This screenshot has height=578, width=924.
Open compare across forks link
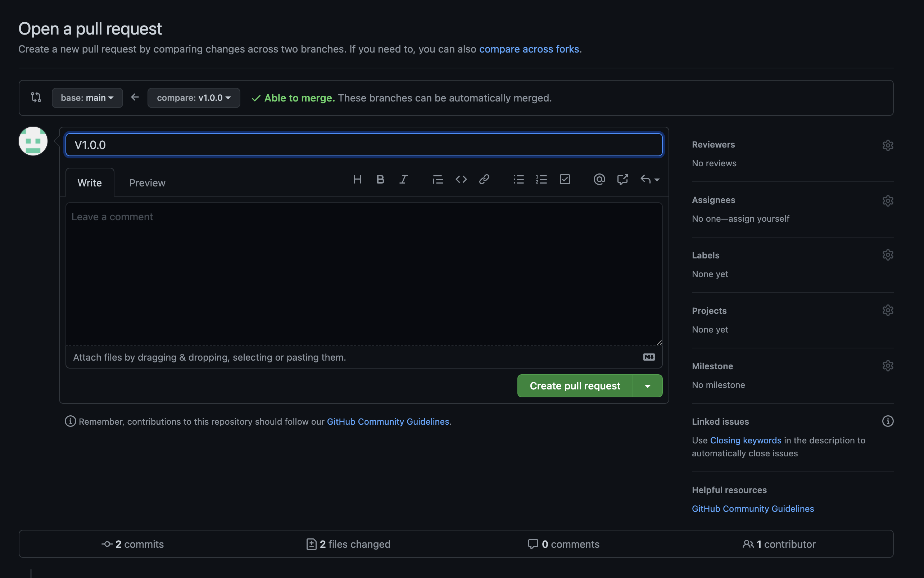529,49
